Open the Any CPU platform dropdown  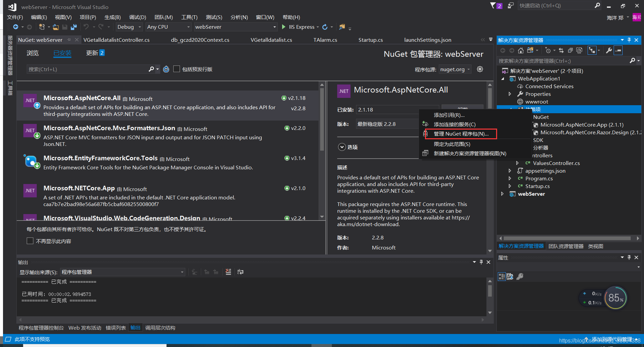[x=168, y=27]
